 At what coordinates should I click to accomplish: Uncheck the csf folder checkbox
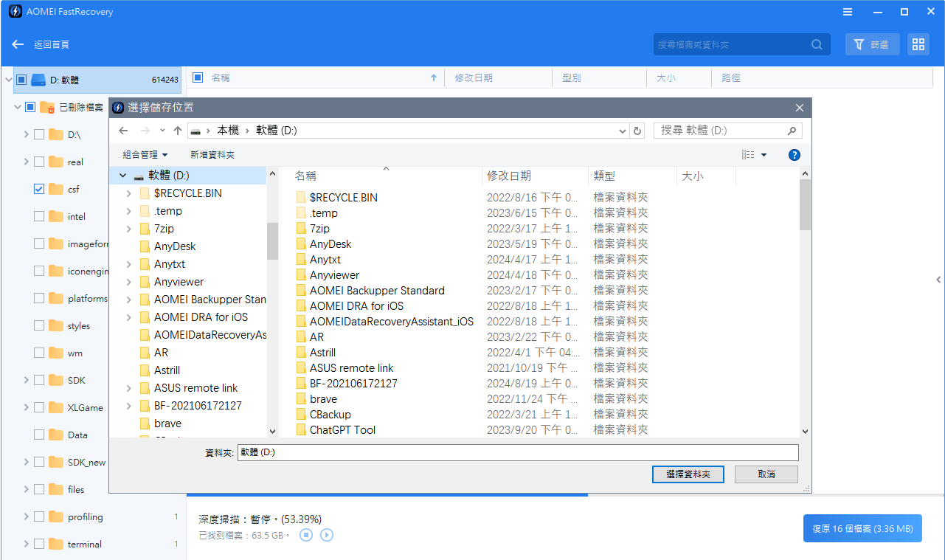click(39, 189)
